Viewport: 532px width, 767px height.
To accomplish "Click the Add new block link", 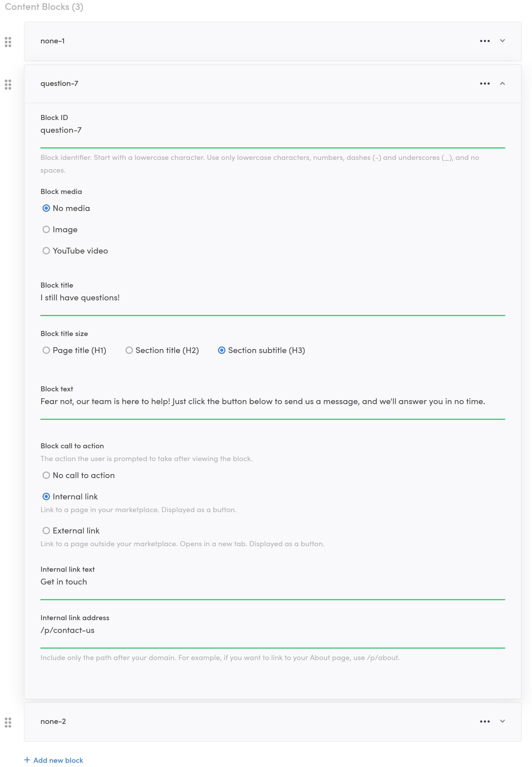I will coord(58,760).
